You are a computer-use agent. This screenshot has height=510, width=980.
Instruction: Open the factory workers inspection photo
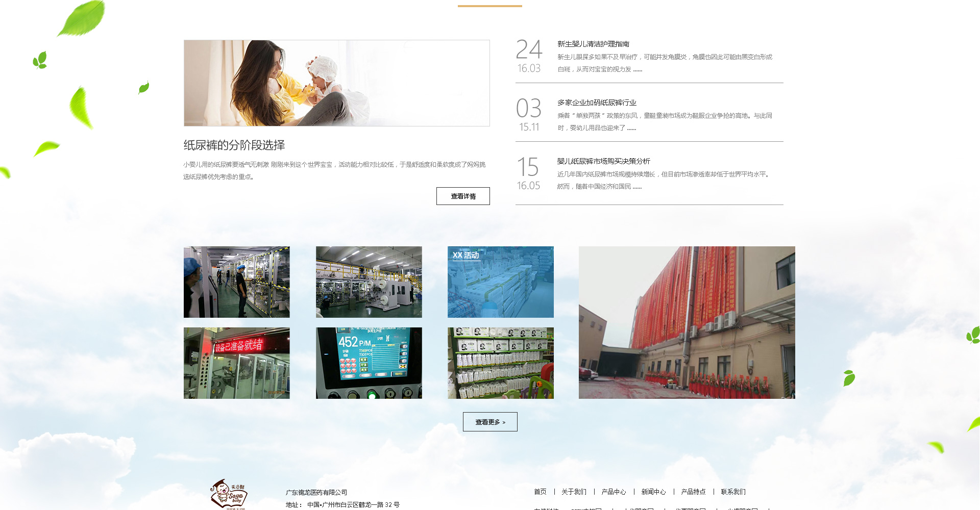click(x=236, y=282)
